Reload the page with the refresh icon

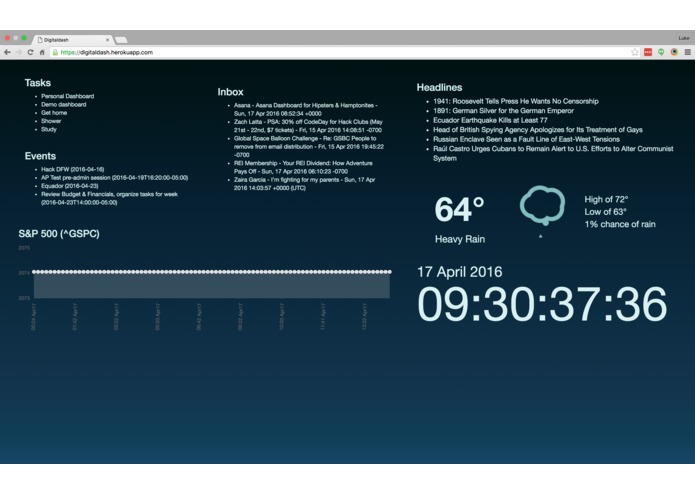[30, 52]
